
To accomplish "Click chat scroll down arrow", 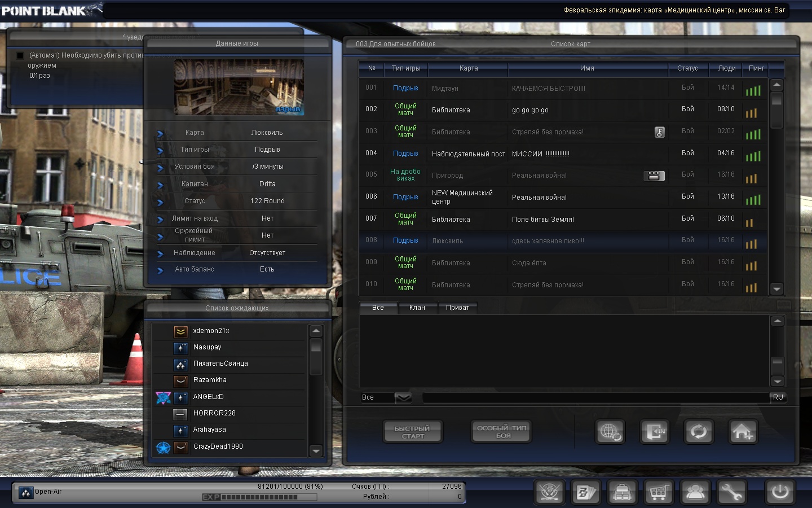I will (x=777, y=381).
